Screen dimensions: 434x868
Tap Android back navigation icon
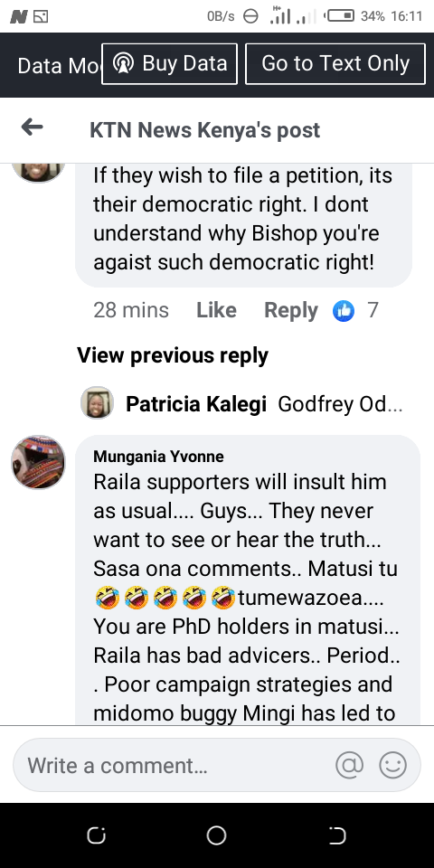[337, 835]
